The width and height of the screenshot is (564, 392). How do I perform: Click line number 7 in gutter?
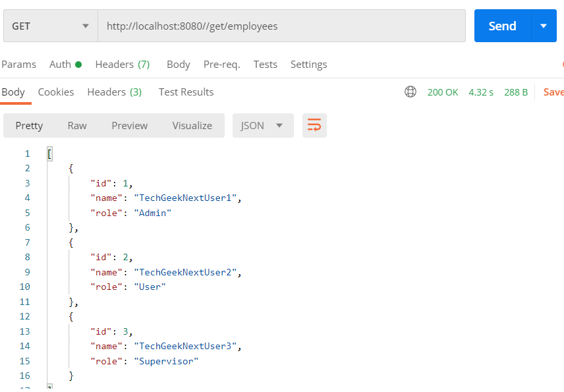pyautogui.click(x=27, y=242)
